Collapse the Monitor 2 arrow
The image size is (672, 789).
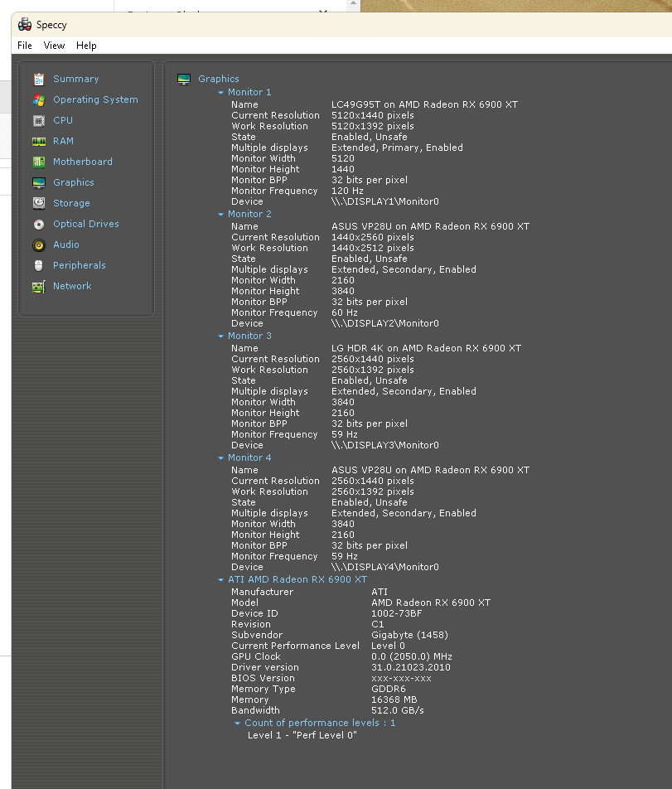(220, 215)
